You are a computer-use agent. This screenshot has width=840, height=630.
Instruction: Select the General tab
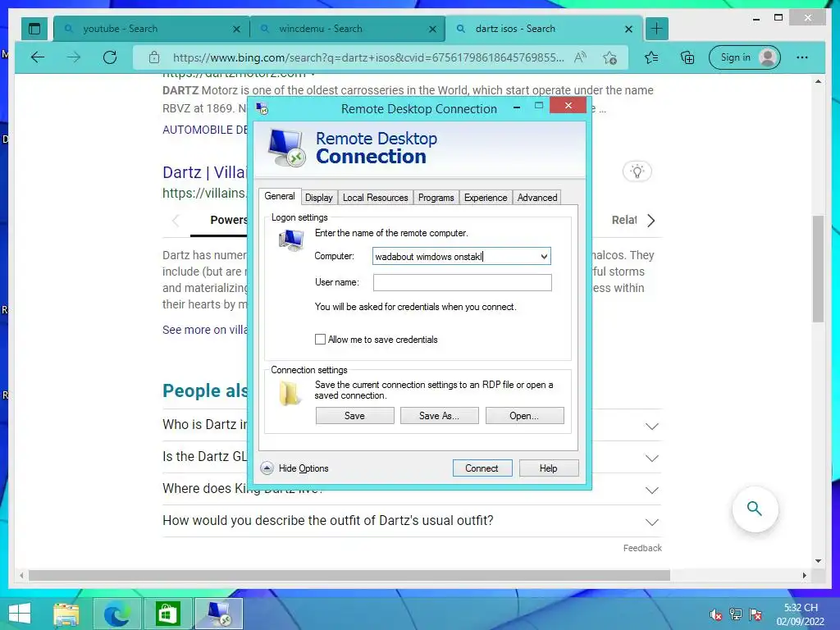[280, 197]
